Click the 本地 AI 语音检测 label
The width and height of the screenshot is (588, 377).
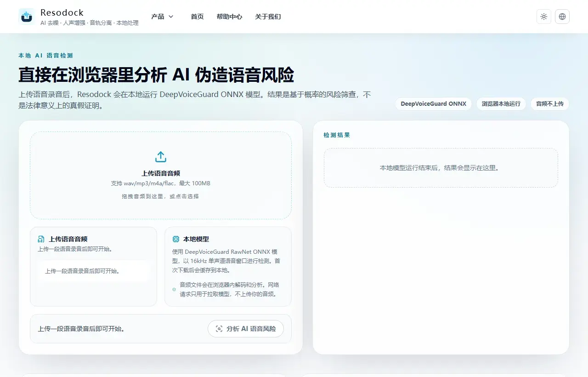coord(46,56)
